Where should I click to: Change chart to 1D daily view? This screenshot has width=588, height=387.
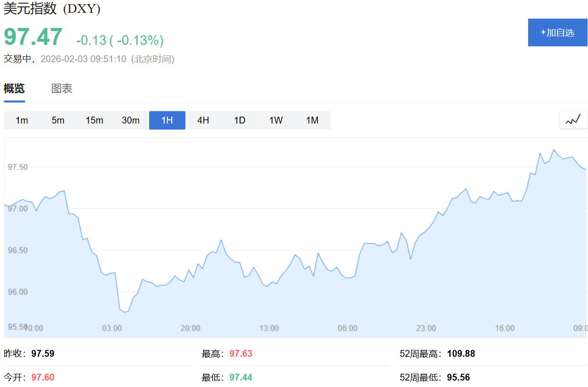coord(240,120)
